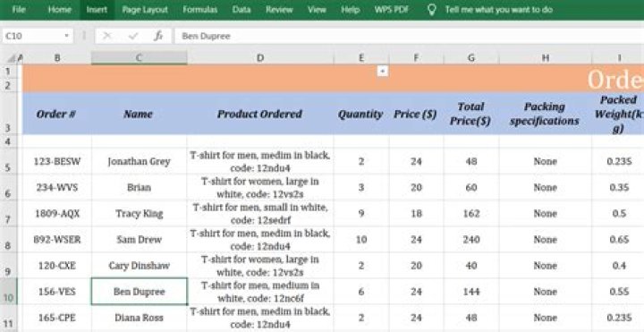The height and width of the screenshot is (332, 644).
Task: Select the Brian name cell
Action: coord(139,187)
